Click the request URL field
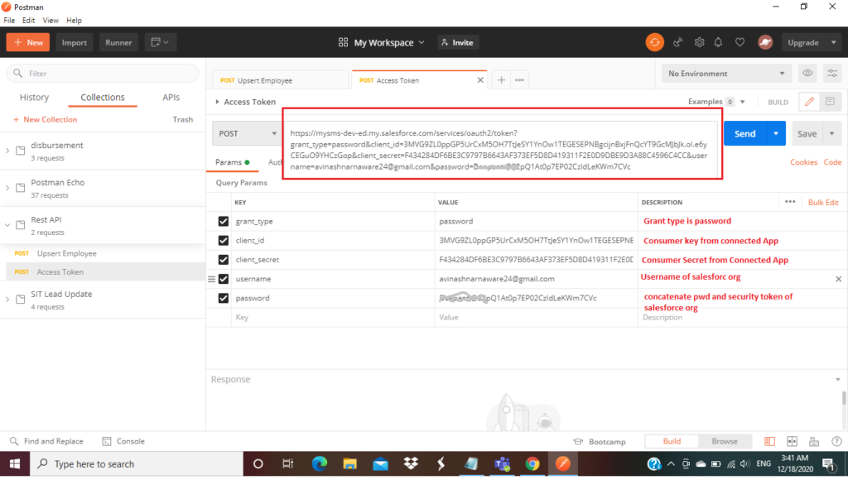Screen dimensions: 848x504 tap(501, 150)
